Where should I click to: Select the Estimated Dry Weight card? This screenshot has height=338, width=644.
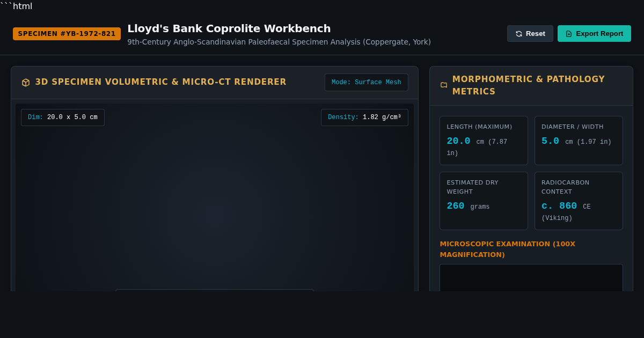484,201
